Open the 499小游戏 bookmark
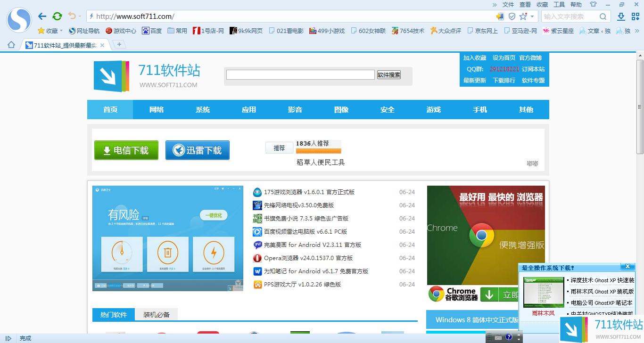 327,31
